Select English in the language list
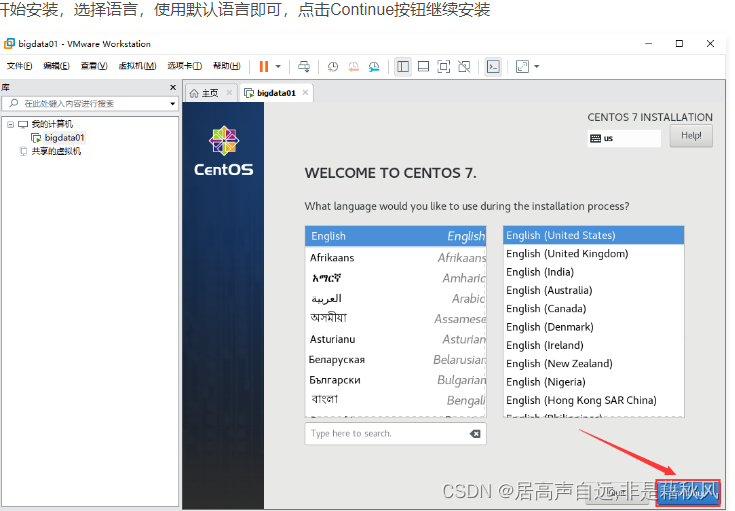Image resolution: width=735 pixels, height=511 pixels. point(396,236)
